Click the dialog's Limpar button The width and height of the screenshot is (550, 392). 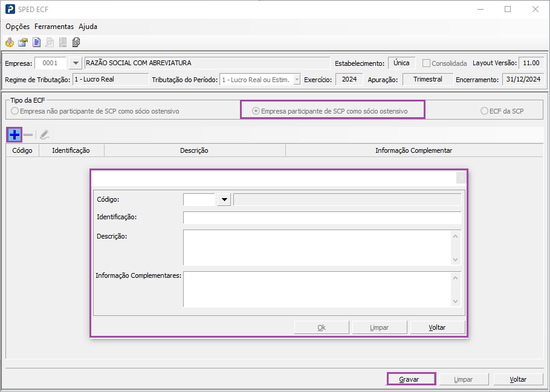click(380, 327)
